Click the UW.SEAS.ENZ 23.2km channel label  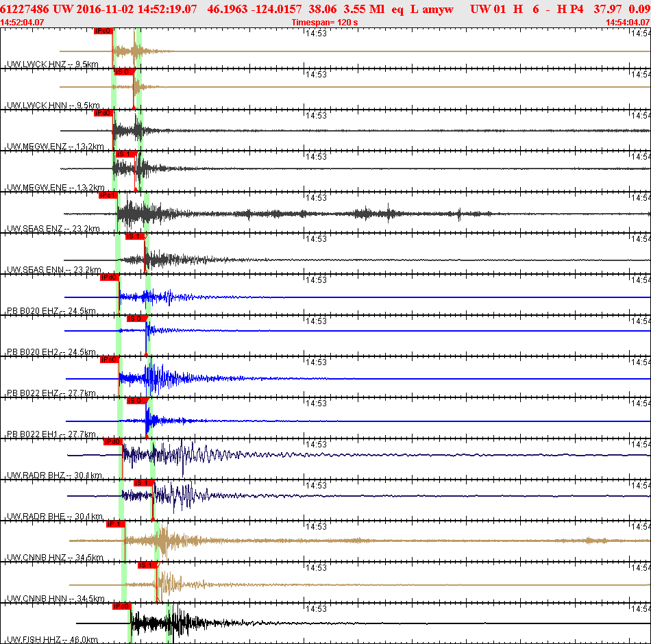[53, 229]
